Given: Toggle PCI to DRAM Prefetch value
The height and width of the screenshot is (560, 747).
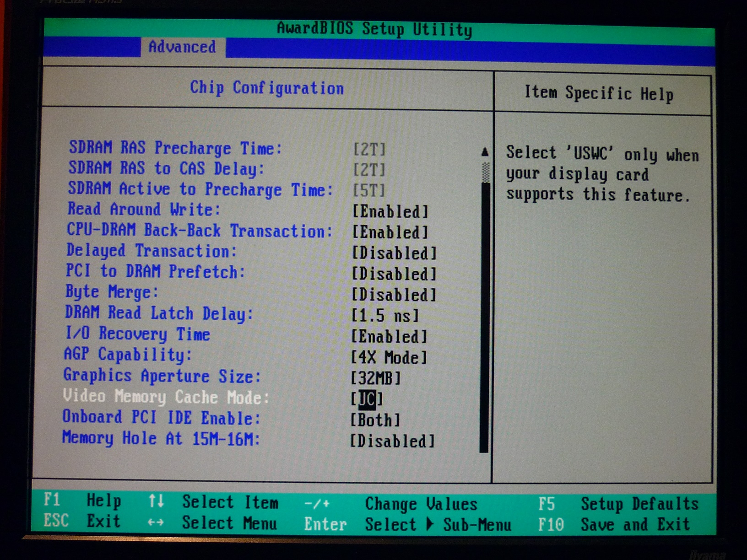Looking at the screenshot, I should (394, 274).
